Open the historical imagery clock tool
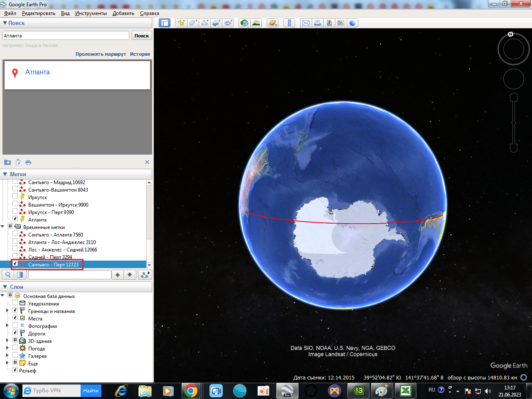This screenshot has height=399, width=532. pyautogui.click(x=244, y=23)
